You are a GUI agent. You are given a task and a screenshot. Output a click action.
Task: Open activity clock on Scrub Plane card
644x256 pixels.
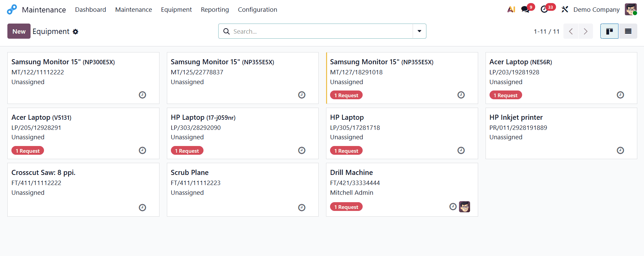(302, 208)
